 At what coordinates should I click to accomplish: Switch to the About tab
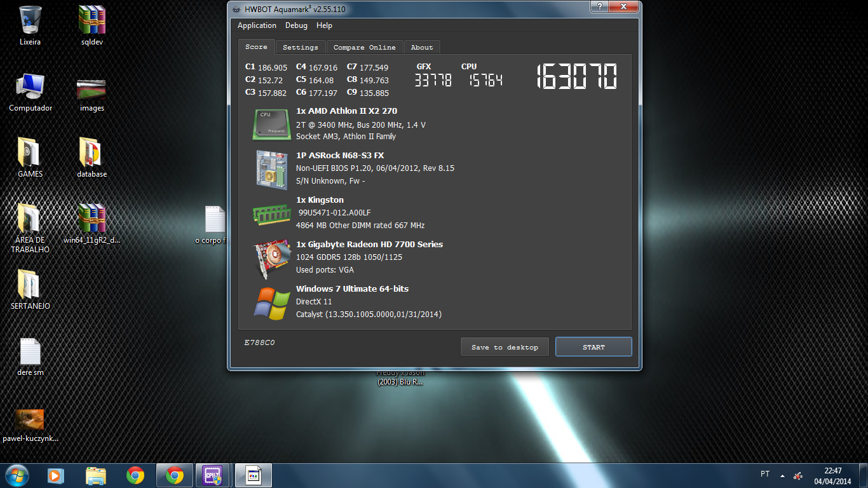(x=422, y=48)
